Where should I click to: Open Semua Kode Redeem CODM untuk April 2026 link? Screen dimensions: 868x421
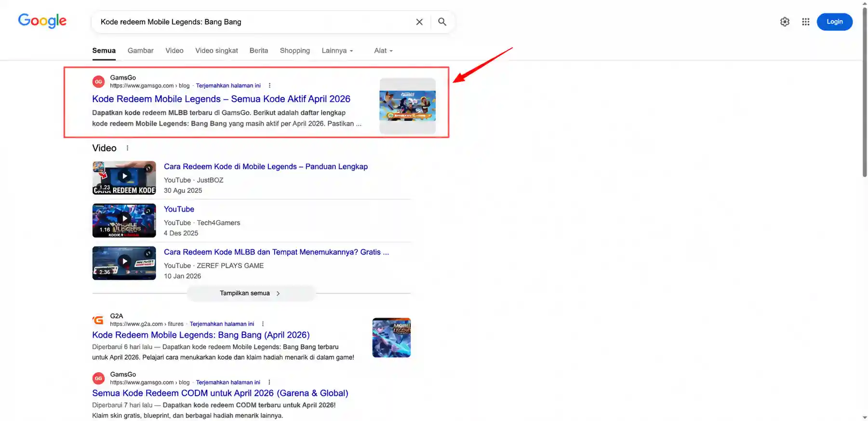220,393
